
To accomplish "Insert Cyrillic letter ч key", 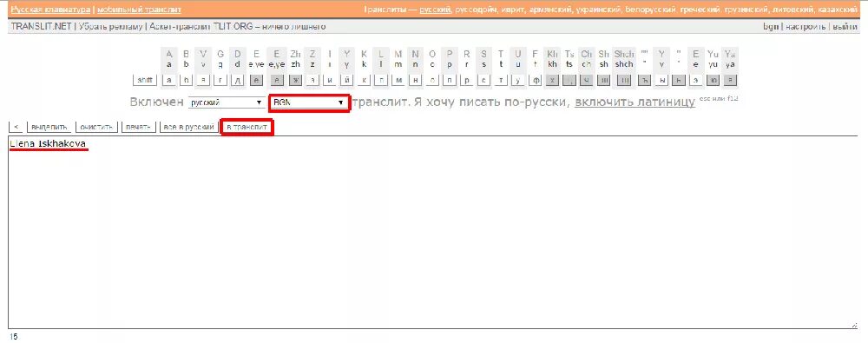I will pos(587,80).
